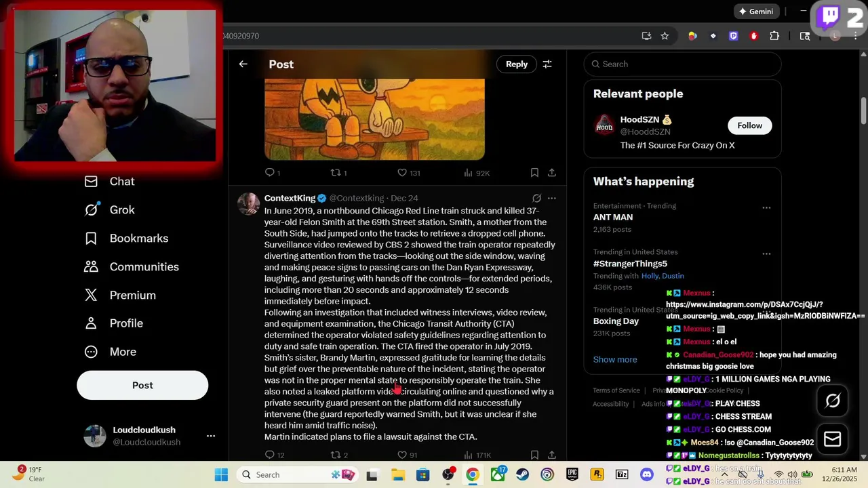Image resolution: width=868 pixels, height=488 pixels.
Task: Open the floating Messages envelope button
Action: tap(833, 439)
